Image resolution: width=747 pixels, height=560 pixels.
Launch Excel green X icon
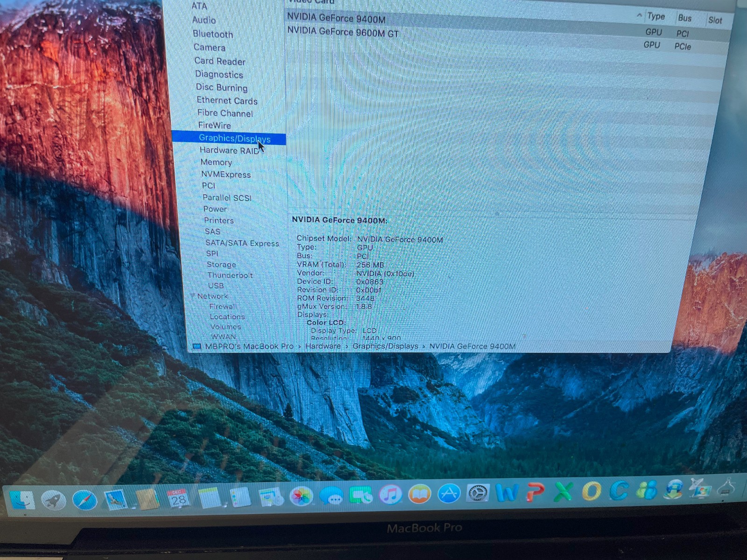(564, 491)
